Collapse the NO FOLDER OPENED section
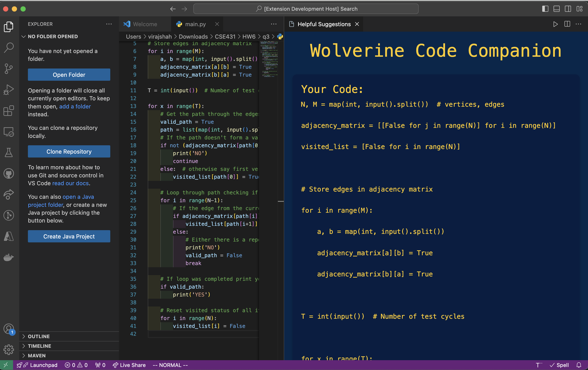This screenshot has width=588, height=370. [x=53, y=36]
